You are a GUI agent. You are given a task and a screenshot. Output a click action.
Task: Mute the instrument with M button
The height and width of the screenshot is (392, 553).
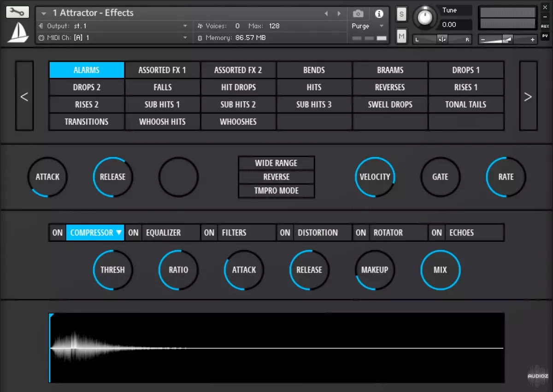[401, 35]
